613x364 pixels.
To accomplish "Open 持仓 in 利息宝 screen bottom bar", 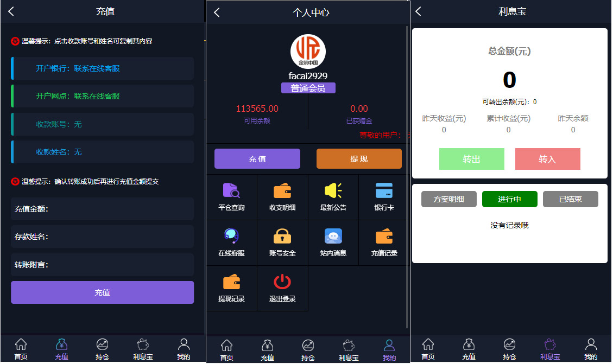I will pyautogui.click(x=509, y=349).
